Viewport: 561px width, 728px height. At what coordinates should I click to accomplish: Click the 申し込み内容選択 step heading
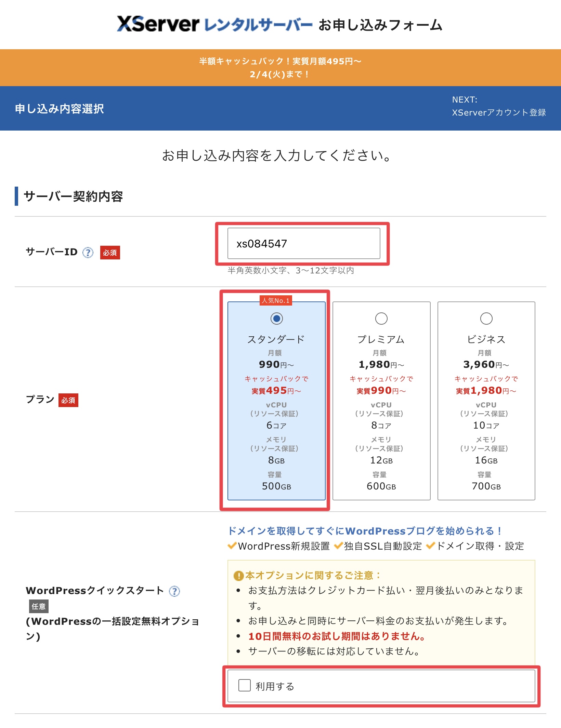click(x=60, y=109)
